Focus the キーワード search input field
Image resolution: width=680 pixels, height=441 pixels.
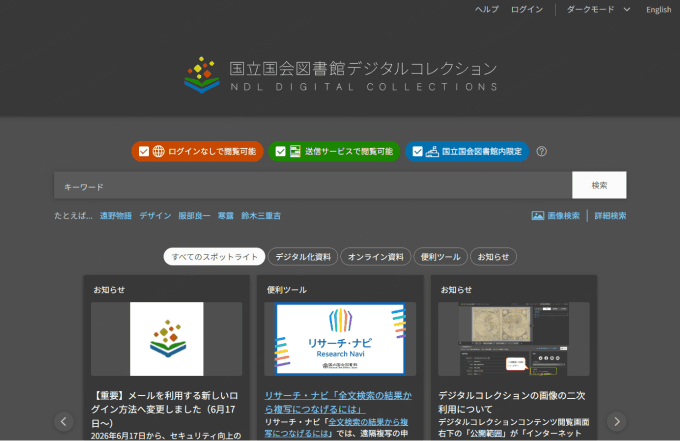[313, 185]
